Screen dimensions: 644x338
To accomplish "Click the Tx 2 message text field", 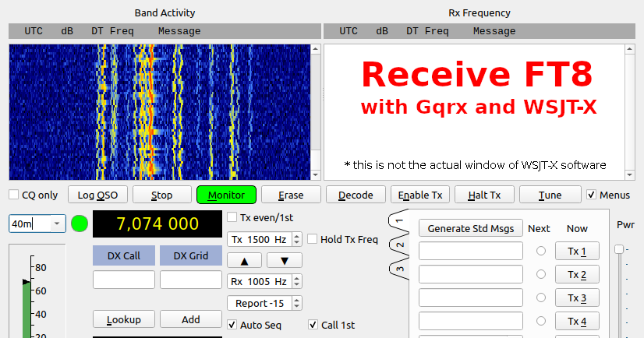I will click(x=471, y=274).
